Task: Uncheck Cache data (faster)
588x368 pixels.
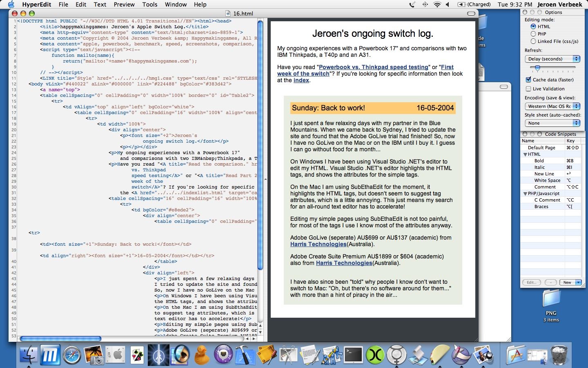Action: [528, 80]
